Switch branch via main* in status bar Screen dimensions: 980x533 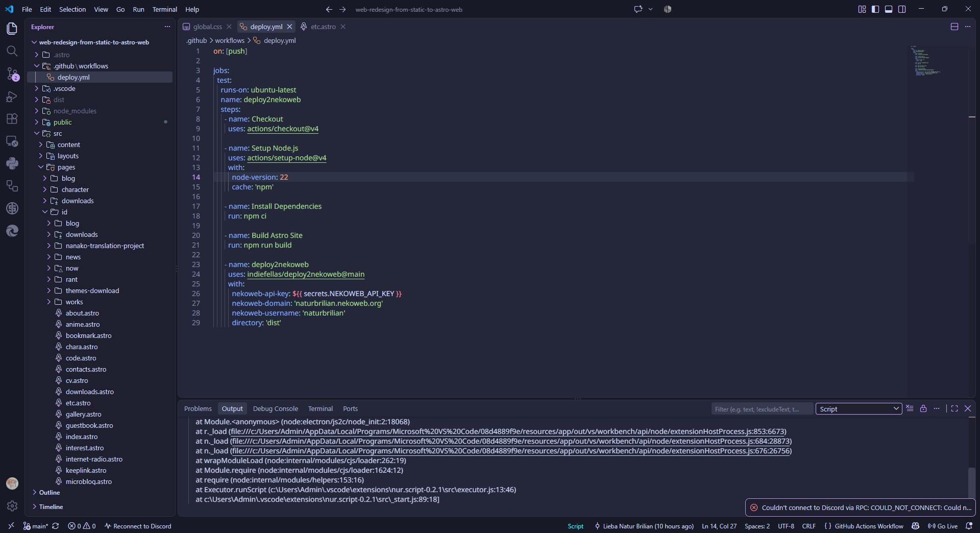[x=36, y=526]
